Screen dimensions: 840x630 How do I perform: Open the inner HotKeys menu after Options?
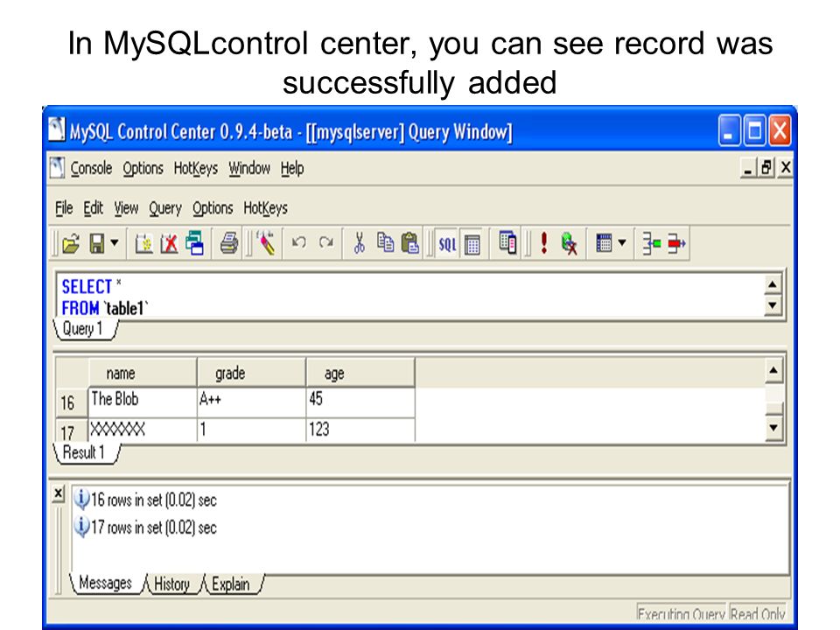tap(265, 208)
